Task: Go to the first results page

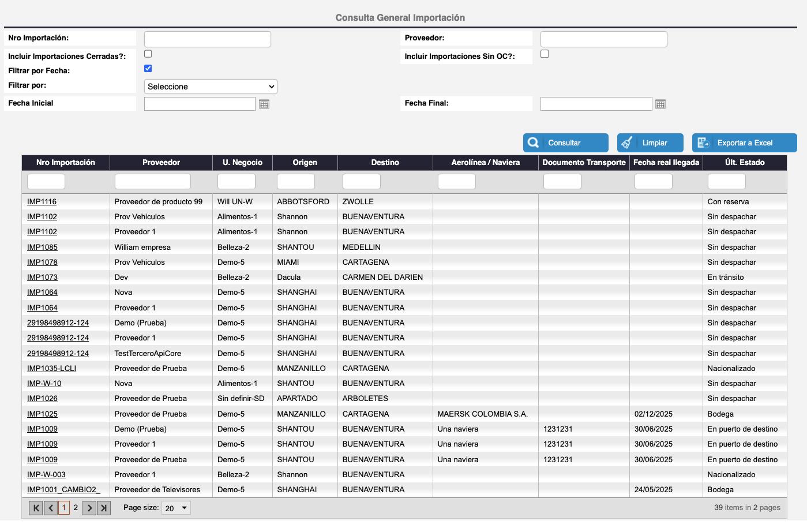Action: pyautogui.click(x=36, y=508)
